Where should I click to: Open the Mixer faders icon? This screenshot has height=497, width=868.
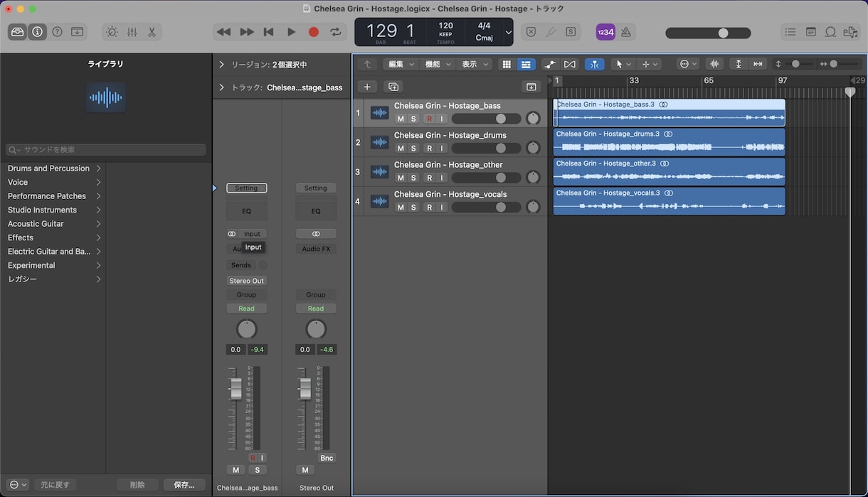(132, 32)
